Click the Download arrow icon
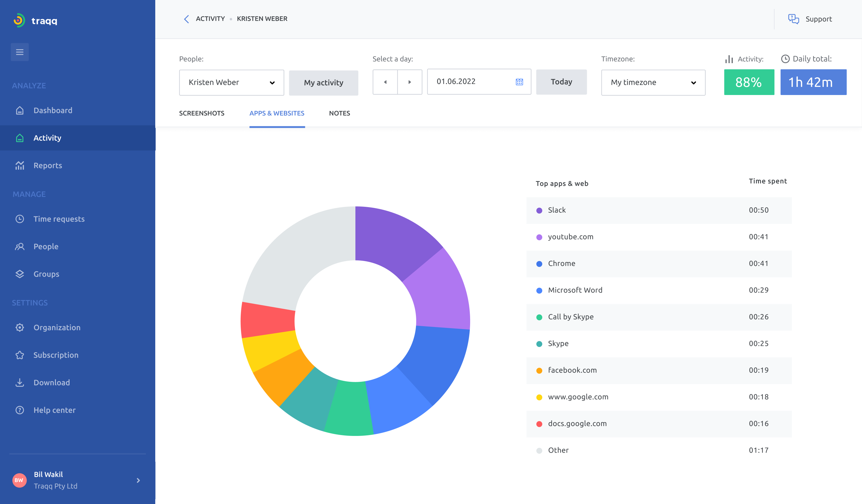 20,383
